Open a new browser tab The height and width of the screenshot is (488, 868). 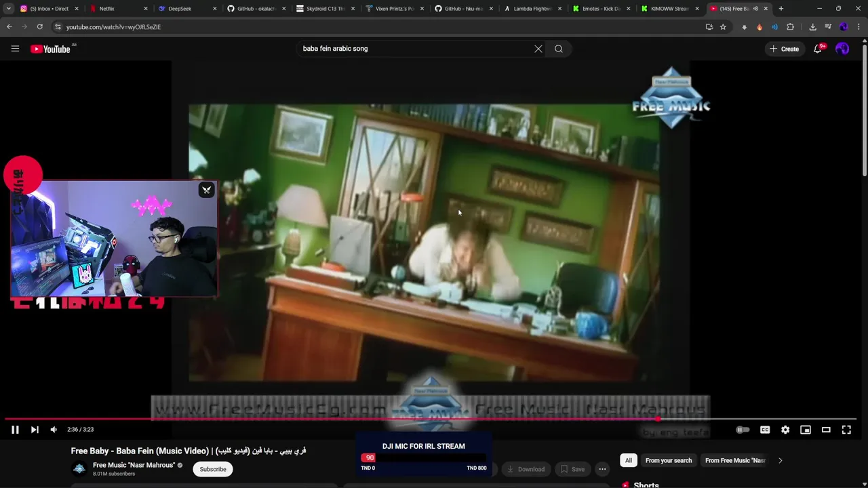tap(781, 9)
